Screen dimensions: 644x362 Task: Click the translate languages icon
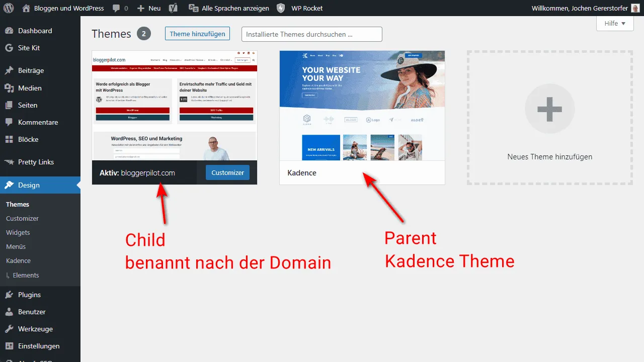(x=193, y=8)
